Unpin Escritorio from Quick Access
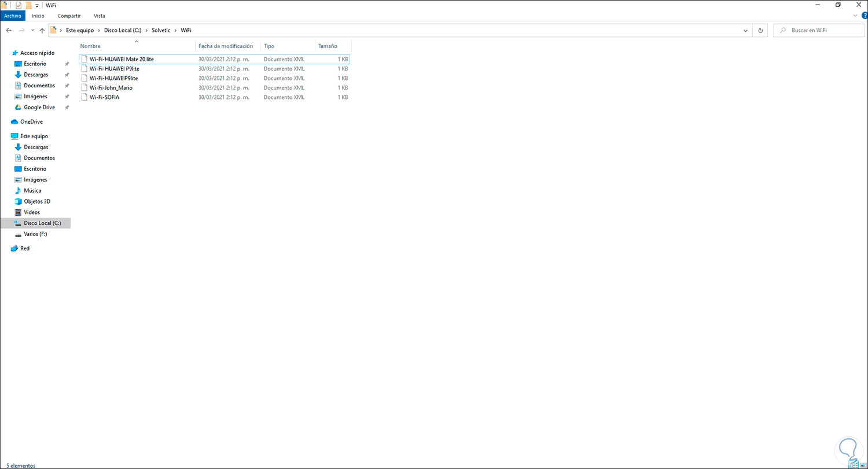The height and width of the screenshot is (469, 868). click(x=67, y=64)
